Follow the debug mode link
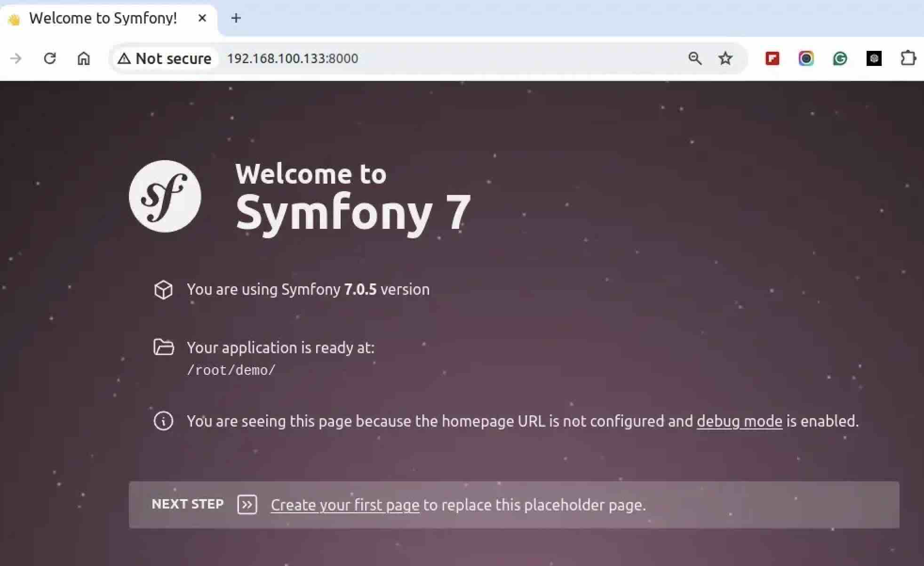The image size is (924, 566). [740, 421]
